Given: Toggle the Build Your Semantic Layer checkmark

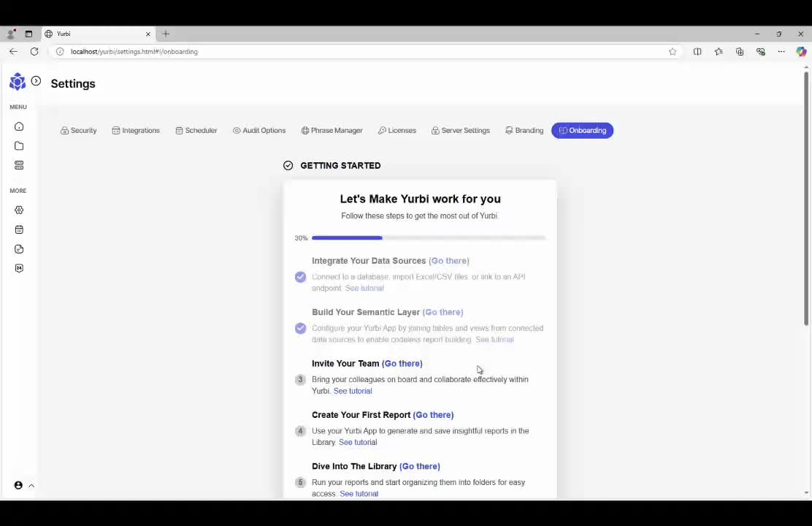Looking at the screenshot, I should (300, 328).
